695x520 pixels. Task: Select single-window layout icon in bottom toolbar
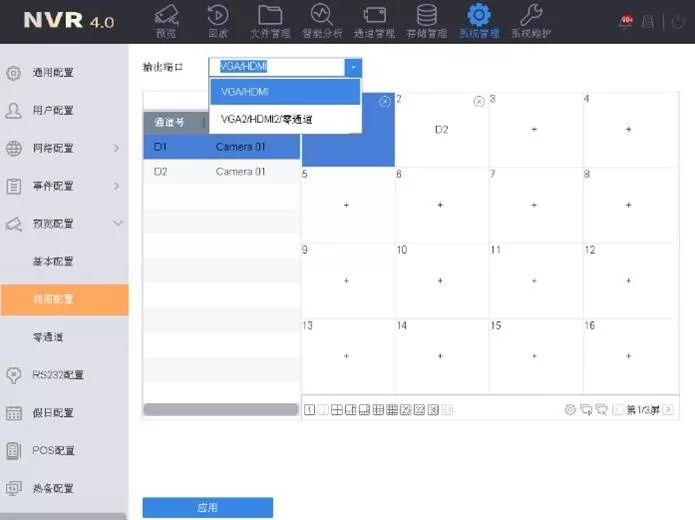pos(310,409)
